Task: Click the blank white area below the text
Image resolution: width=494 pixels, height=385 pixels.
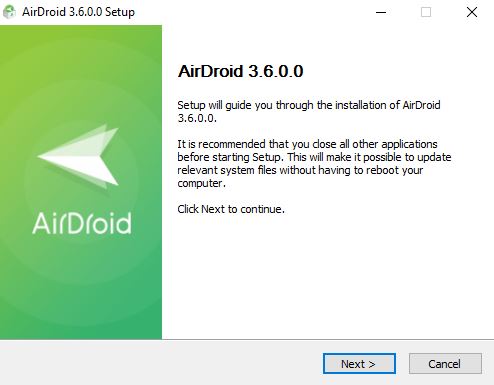Action: [x=327, y=277]
